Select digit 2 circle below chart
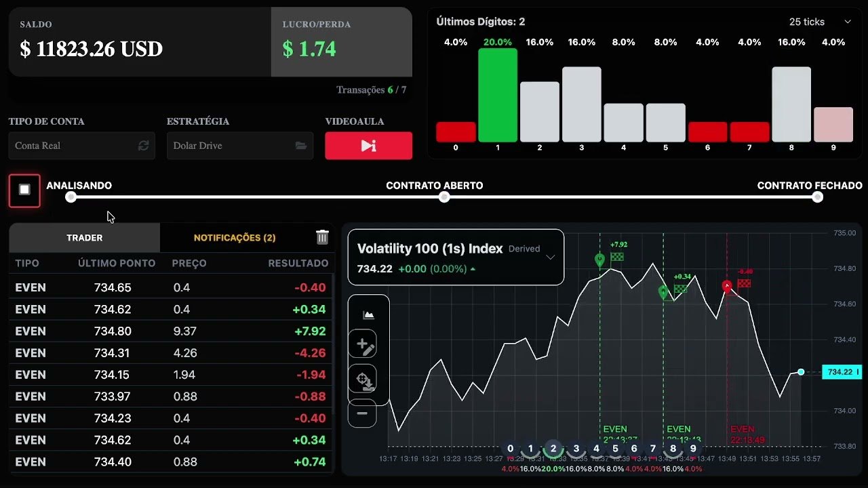Image resolution: width=868 pixels, height=488 pixels. click(x=553, y=448)
